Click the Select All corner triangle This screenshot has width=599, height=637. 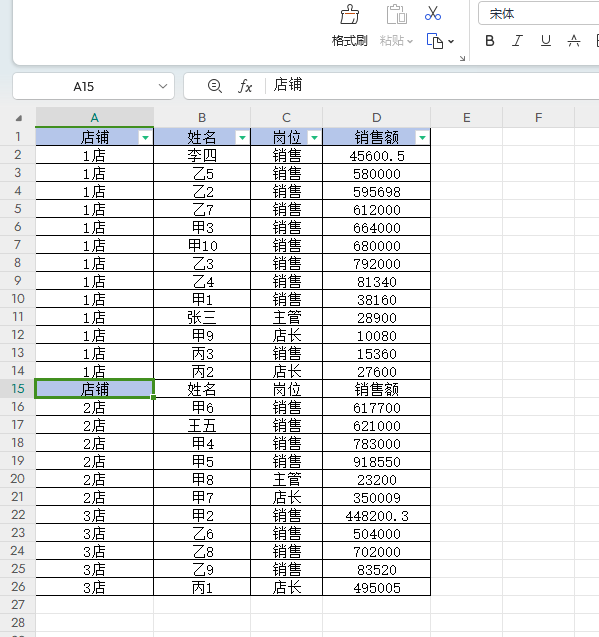(x=18, y=118)
